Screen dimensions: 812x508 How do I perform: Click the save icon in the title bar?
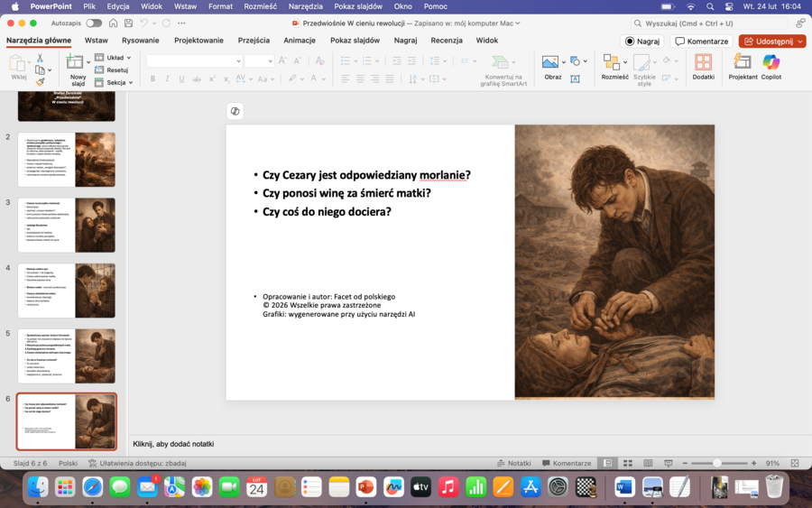coord(130,23)
